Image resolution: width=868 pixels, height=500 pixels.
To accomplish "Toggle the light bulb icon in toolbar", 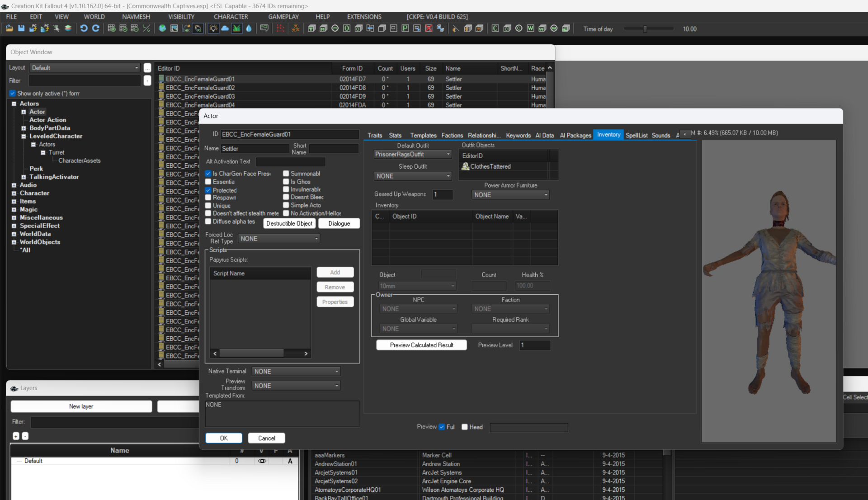I will point(213,28).
